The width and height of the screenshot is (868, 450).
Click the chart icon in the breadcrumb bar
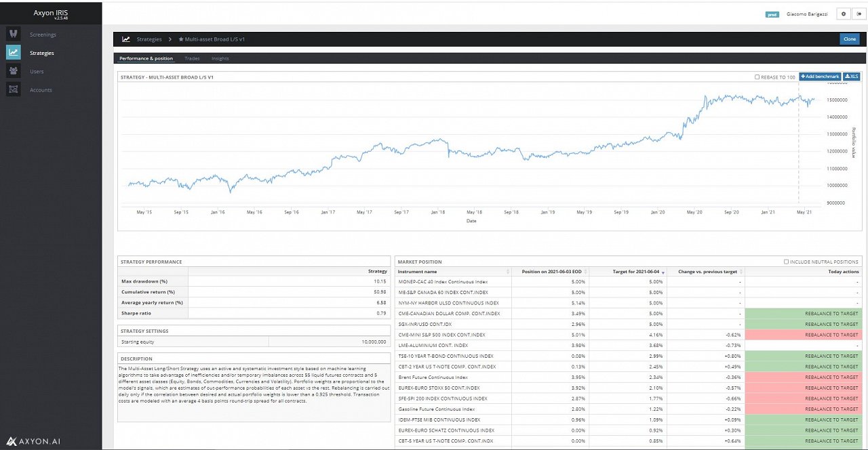coord(126,39)
